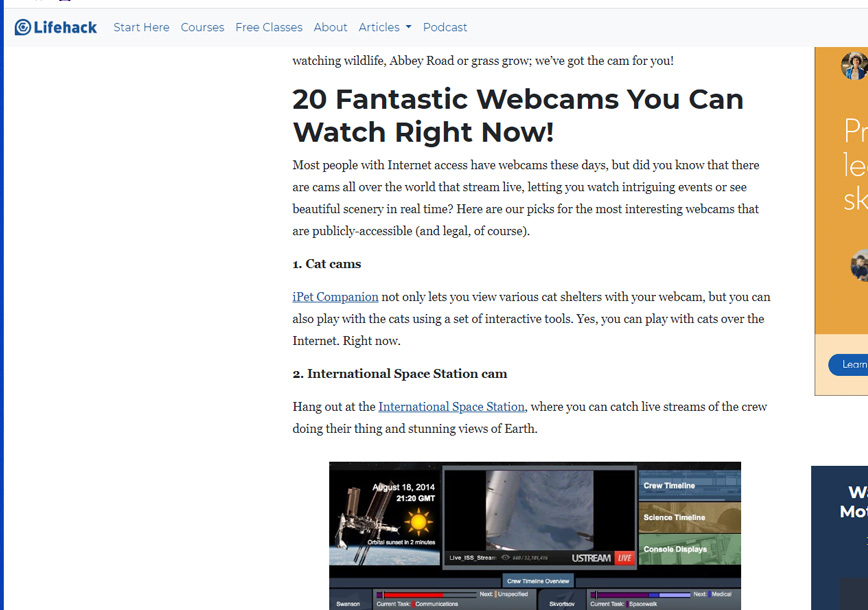The height and width of the screenshot is (610, 868).
Task: Open the Podcast page
Action: [444, 27]
